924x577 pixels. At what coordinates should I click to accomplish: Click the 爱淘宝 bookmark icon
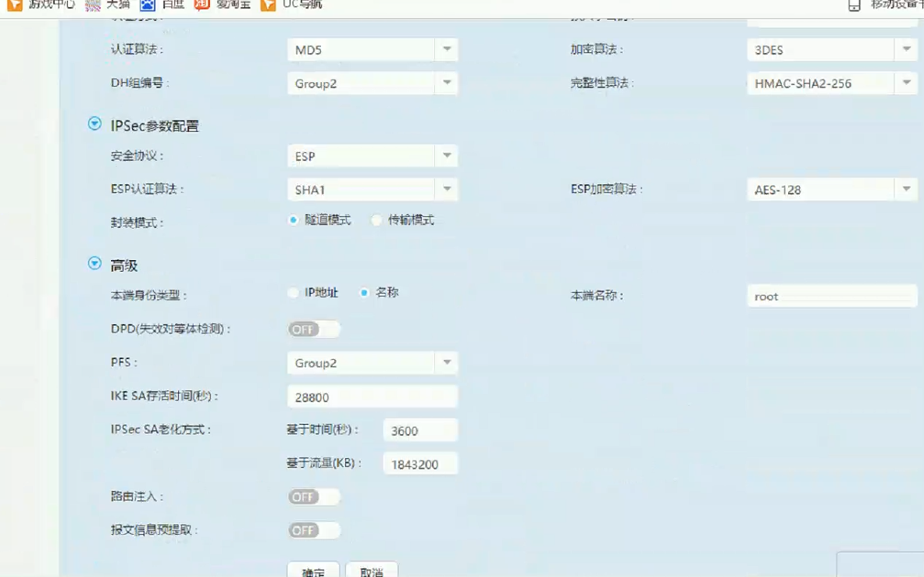pyautogui.click(x=202, y=5)
